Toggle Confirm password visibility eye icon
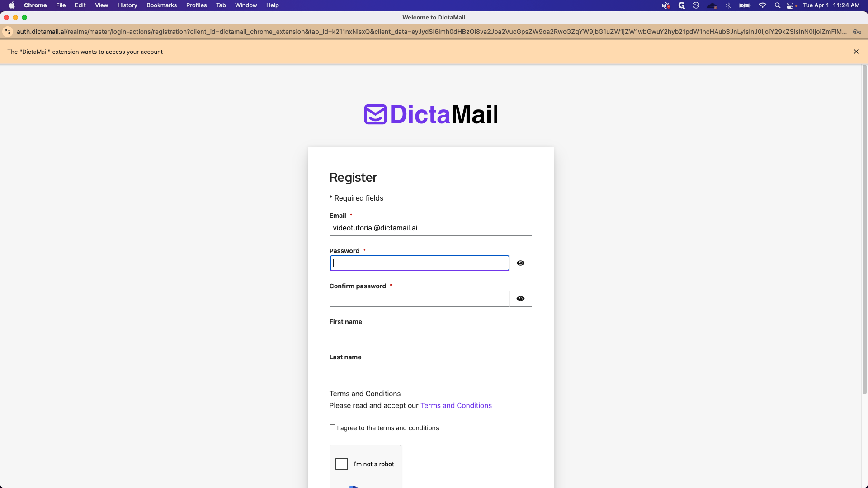Image resolution: width=868 pixels, height=488 pixels. tap(520, 299)
